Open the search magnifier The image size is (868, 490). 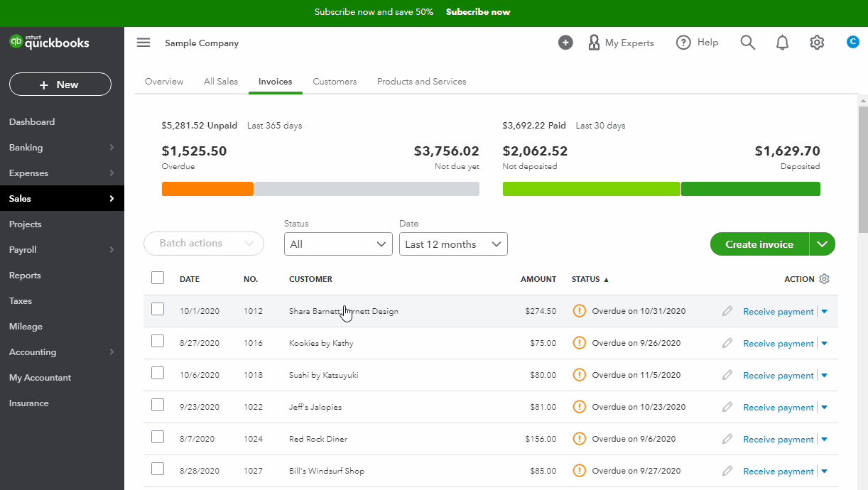coord(747,43)
